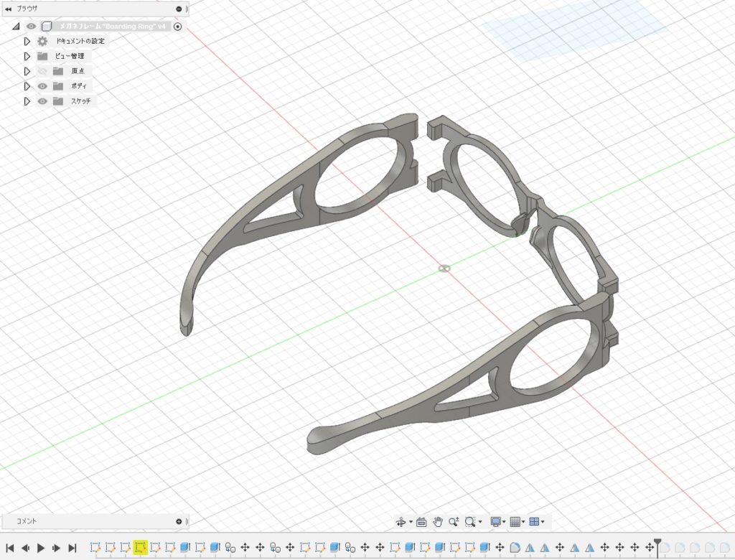Select the メガネフレーム "Boarding Ring" v4 item
Viewport: 735px width, 560px height.
113,27
